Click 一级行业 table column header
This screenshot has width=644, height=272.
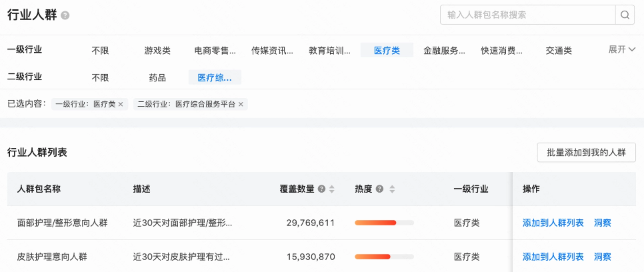coord(471,189)
